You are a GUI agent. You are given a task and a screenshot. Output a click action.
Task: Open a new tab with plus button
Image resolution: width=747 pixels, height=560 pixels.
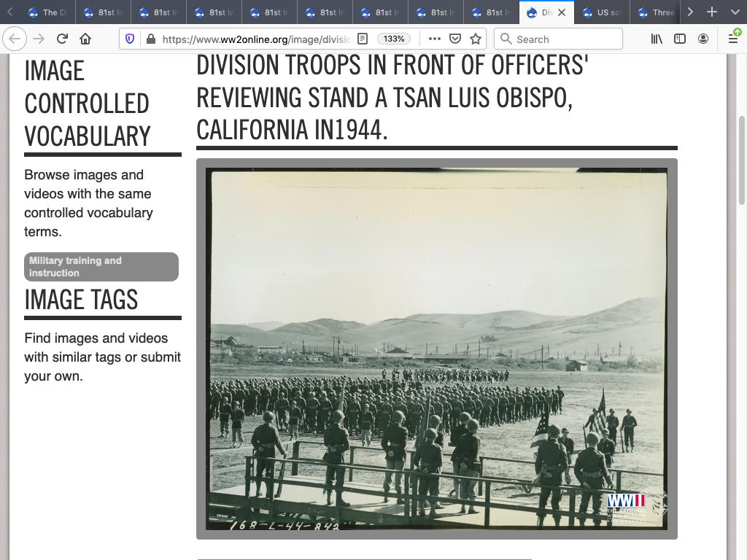[712, 12]
